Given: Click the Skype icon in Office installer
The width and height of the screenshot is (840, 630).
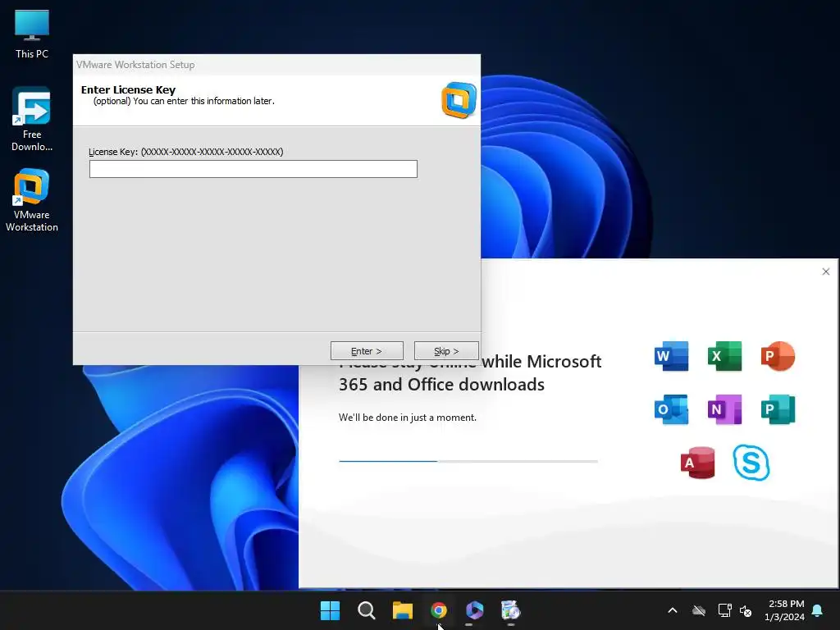Looking at the screenshot, I should [x=751, y=463].
